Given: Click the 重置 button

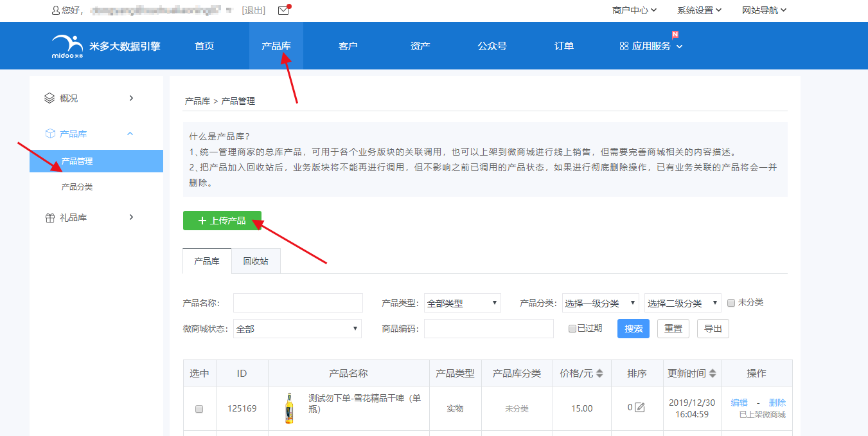Looking at the screenshot, I should pyautogui.click(x=673, y=329).
